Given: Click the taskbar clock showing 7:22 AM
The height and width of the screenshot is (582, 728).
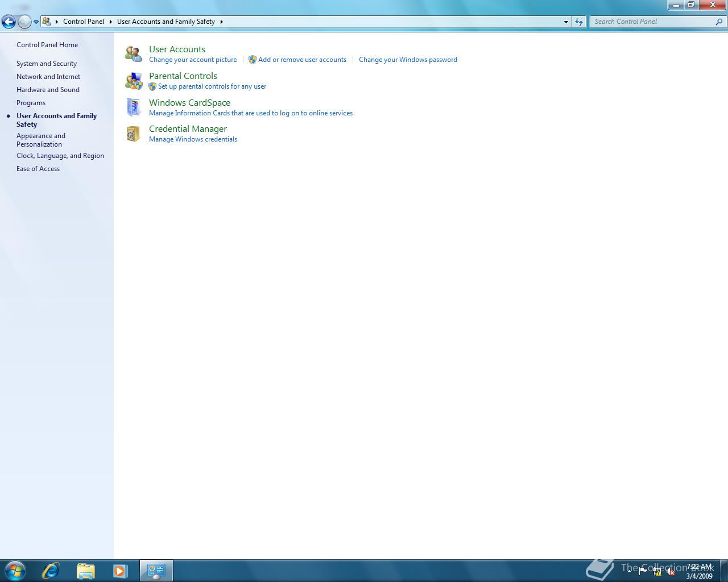Looking at the screenshot, I should [699, 571].
